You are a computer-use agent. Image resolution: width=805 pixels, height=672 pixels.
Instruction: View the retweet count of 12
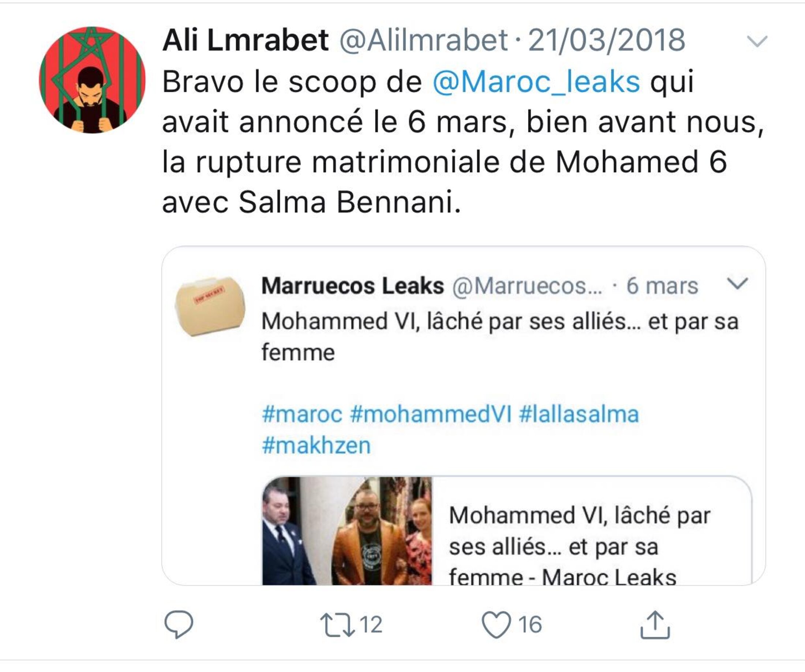pos(371,625)
